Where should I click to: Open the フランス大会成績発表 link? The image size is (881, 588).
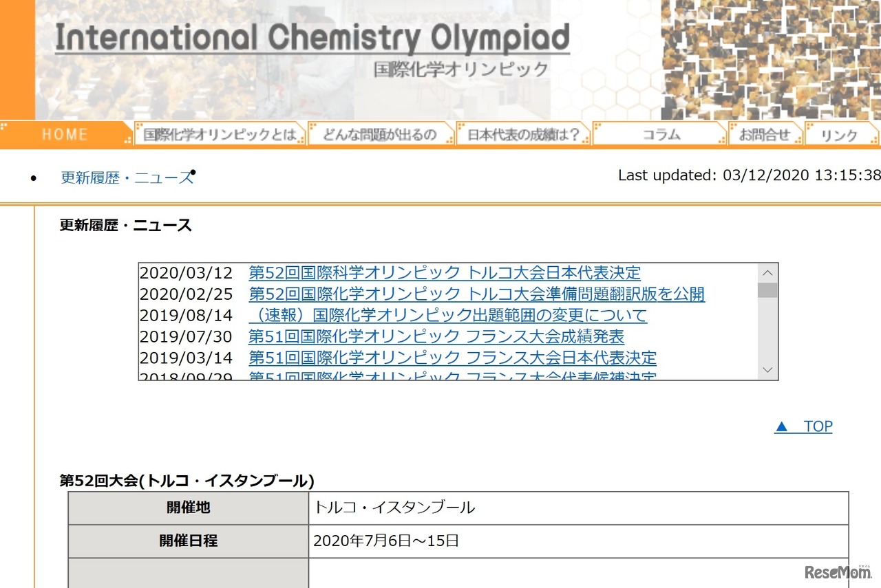point(436,336)
